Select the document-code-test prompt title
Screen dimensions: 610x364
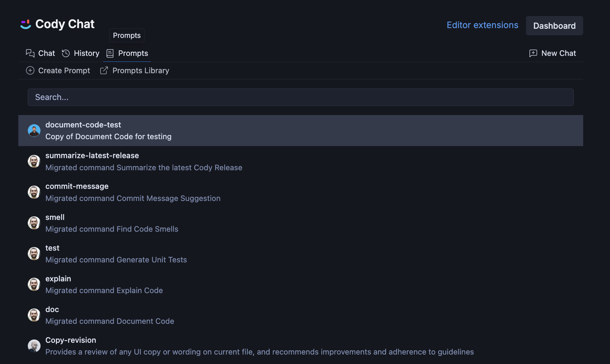pos(83,125)
